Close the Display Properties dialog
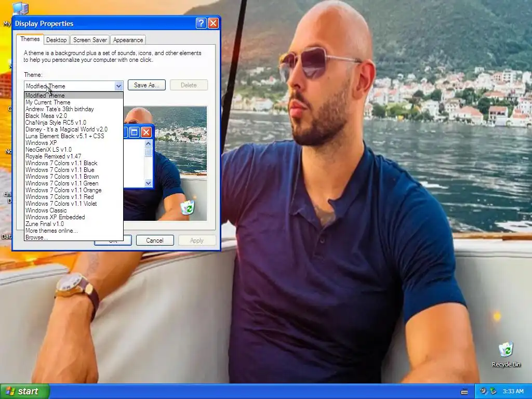This screenshot has height=399, width=532. click(213, 23)
